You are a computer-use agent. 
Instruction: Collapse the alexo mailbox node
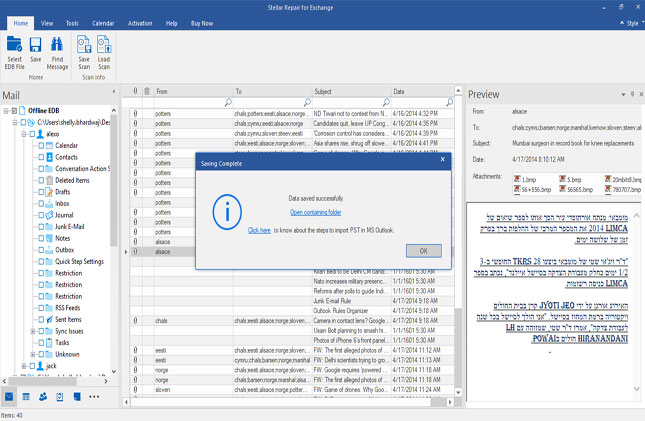(x=24, y=134)
